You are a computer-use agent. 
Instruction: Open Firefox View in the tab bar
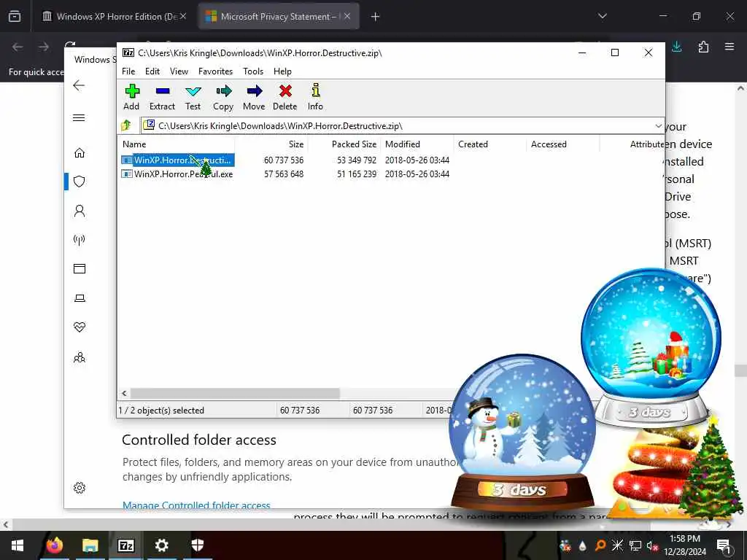pyautogui.click(x=15, y=17)
